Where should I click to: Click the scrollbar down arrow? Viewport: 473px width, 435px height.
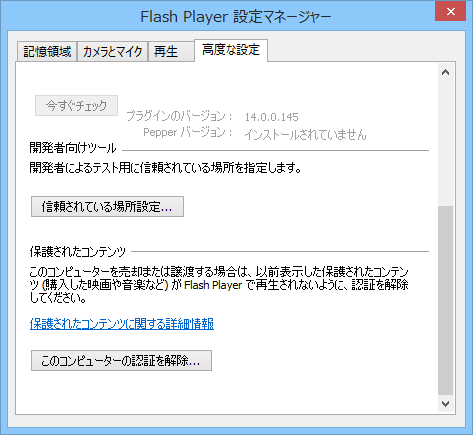point(445,404)
